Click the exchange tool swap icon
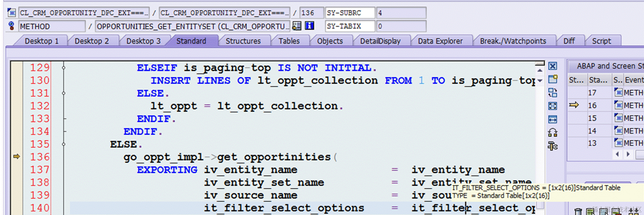The image size is (644, 215). click(553, 93)
